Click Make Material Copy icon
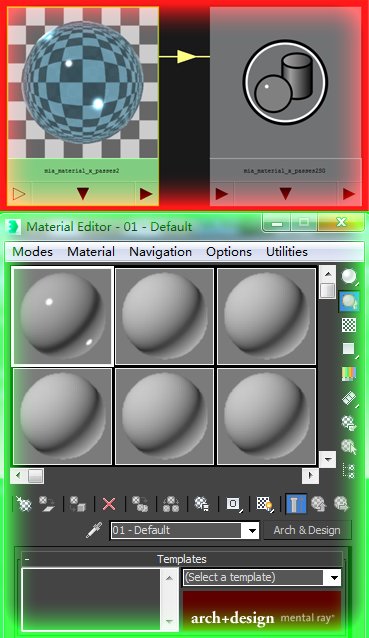This screenshot has height=638, width=369. (140, 504)
